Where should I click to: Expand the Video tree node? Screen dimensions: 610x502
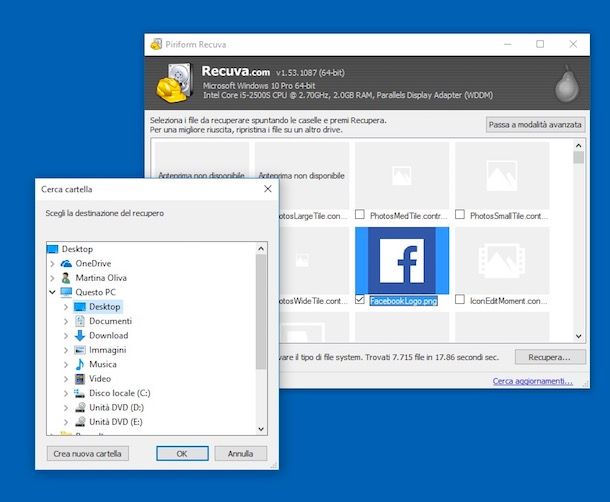click(66, 379)
